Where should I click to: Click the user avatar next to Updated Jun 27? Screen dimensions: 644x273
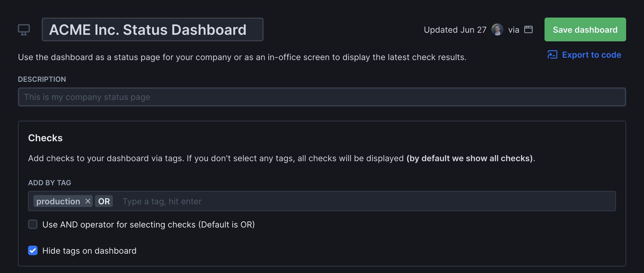pyautogui.click(x=497, y=29)
